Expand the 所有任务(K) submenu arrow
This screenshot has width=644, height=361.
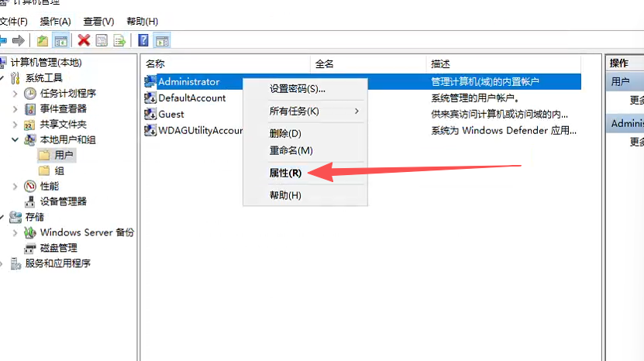pos(356,112)
